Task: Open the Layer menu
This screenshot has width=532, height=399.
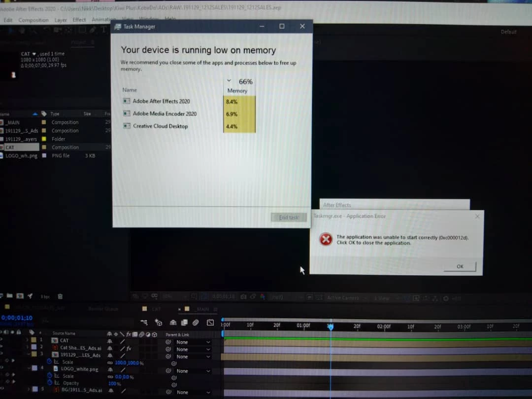Action: (x=61, y=20)
